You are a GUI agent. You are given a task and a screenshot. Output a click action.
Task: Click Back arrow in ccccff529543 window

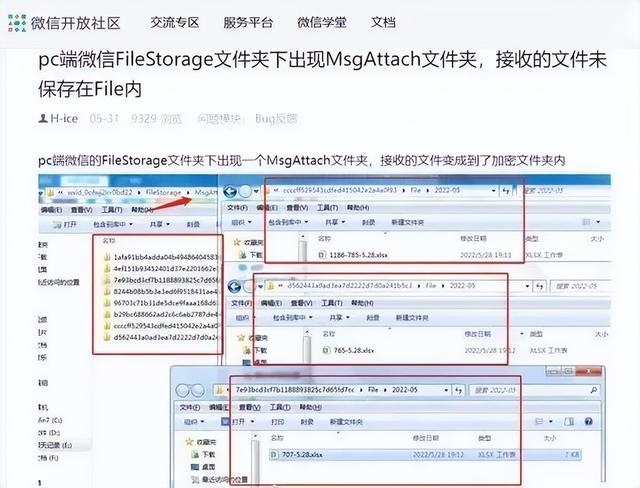230,191
